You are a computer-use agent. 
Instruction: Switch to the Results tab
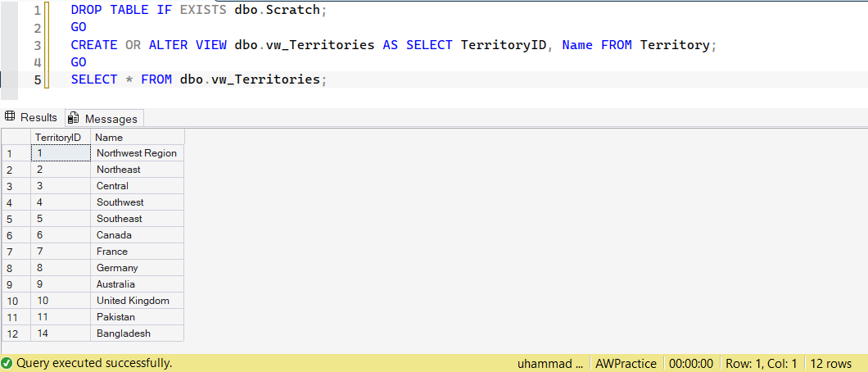(31, 117)
